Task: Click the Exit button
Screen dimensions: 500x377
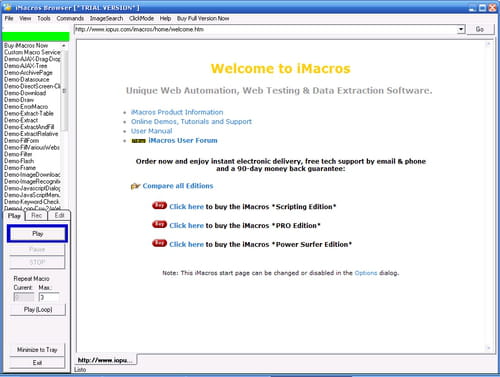Action: pyautogui.click(x=37, y=363)
